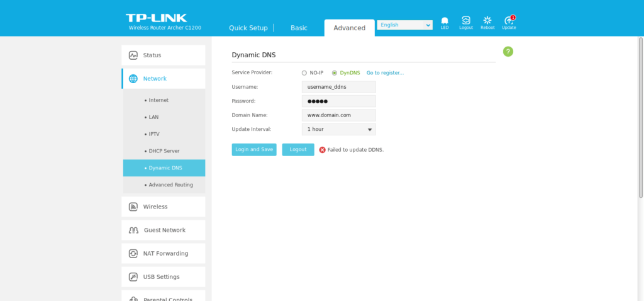Click the NAT Forwarding sidebar icon

click(133, 253)
